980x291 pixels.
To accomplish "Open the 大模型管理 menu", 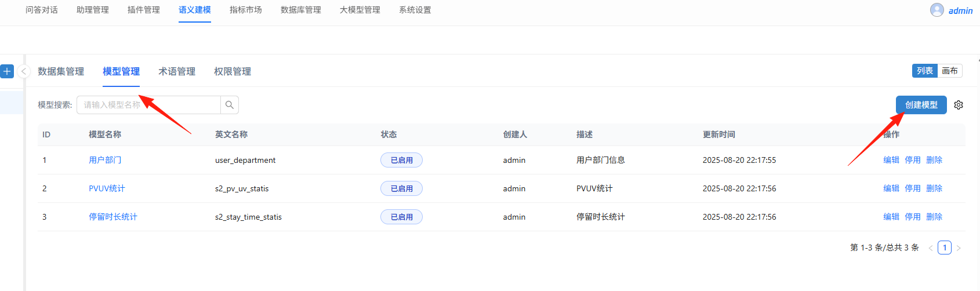I will (360, 10).
